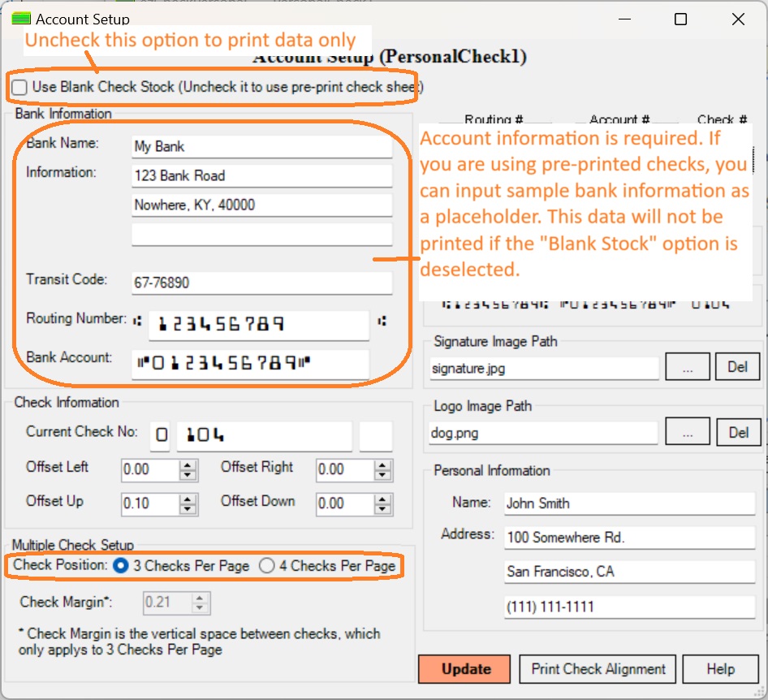
Task: Uncheck the Use Blank Check Stock option
Action: coord(18,87)
